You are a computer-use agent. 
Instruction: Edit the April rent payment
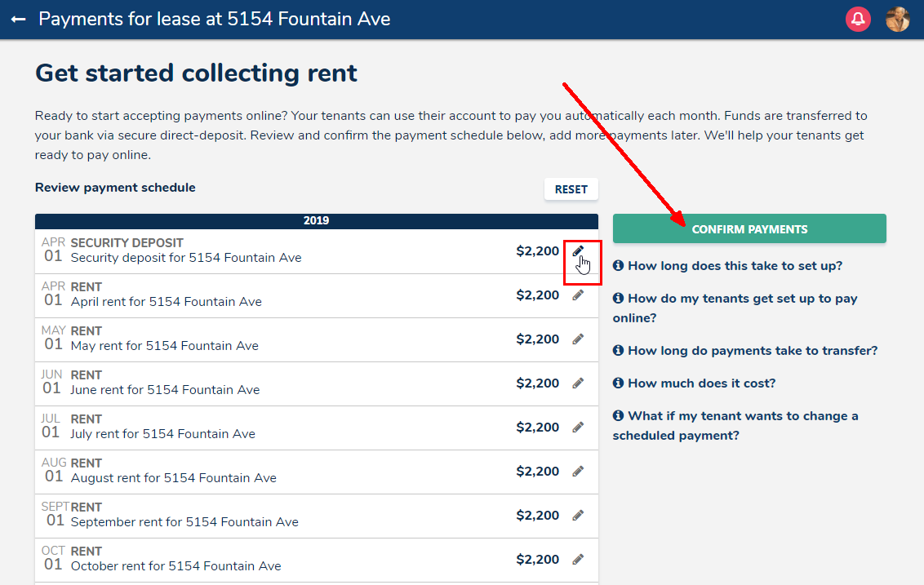point(578,295)
